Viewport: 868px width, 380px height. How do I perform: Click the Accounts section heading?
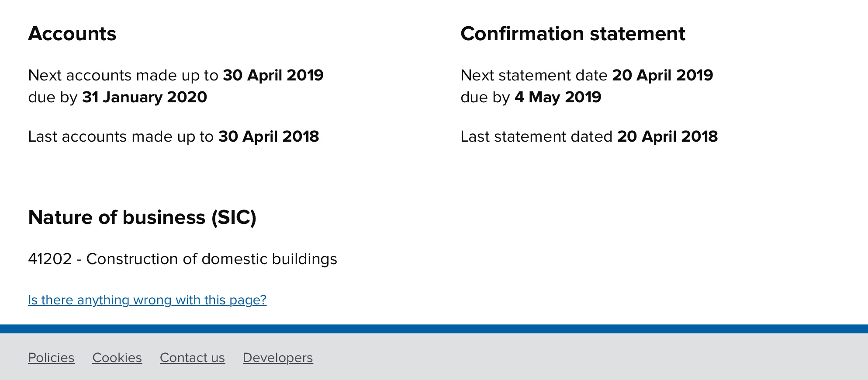point(72,34)
